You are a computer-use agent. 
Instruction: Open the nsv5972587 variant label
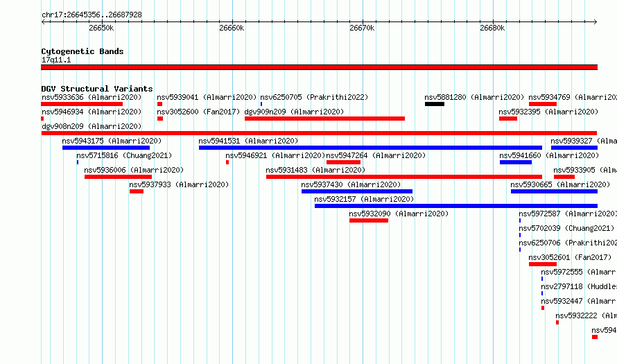pyautogui.click(x=568, y=214)
